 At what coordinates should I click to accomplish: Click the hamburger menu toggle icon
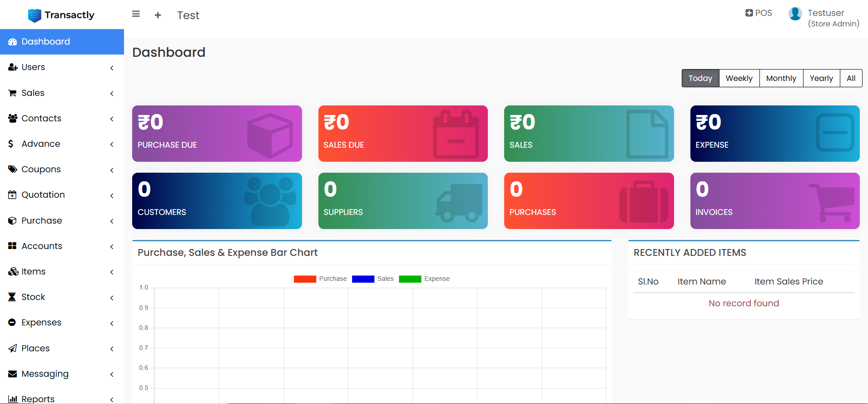coord(136,14)
